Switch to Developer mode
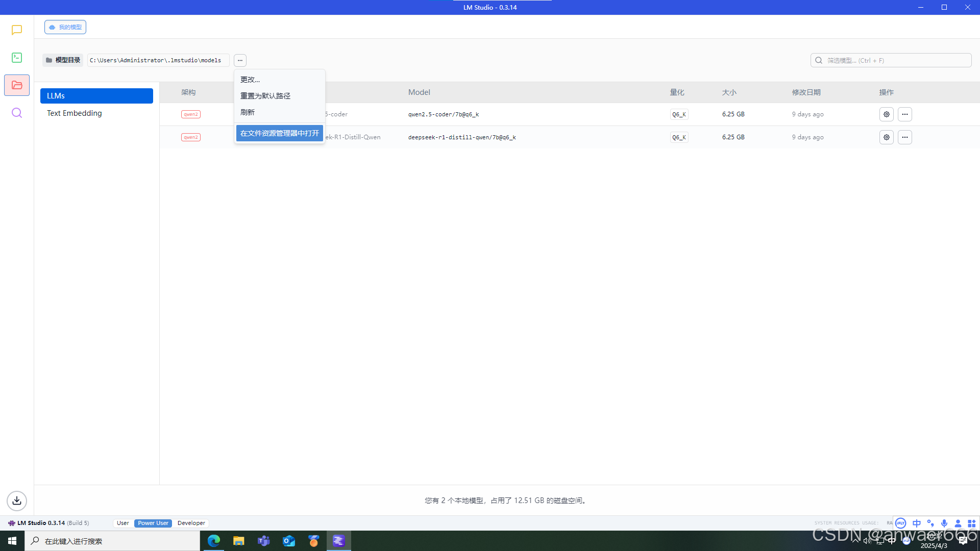This screenshot has height=551, width=980. coord(191,523)
